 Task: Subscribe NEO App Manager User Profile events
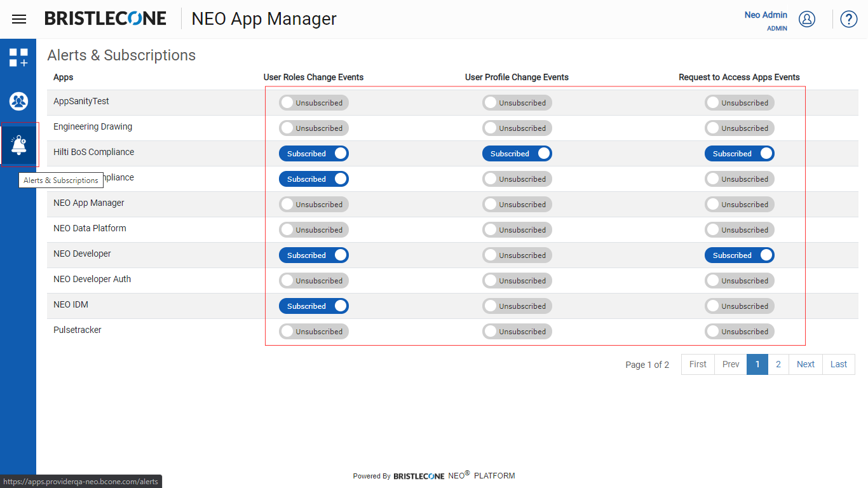point(517,205)
